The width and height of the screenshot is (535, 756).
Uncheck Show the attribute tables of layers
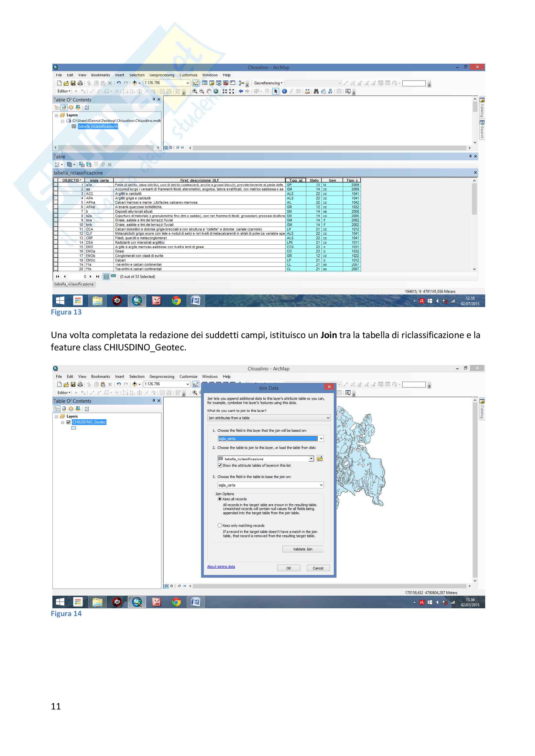coord(220,465)
